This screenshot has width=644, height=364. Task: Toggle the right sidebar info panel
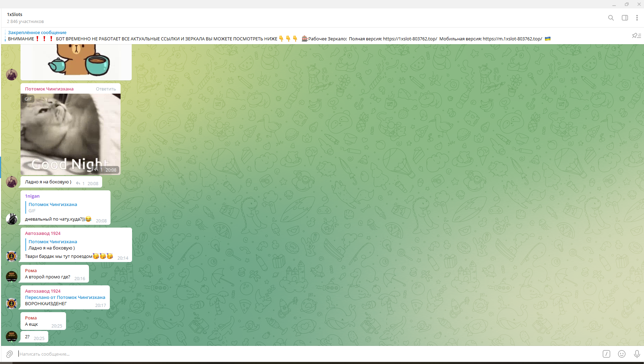click(x=625, y=18)
